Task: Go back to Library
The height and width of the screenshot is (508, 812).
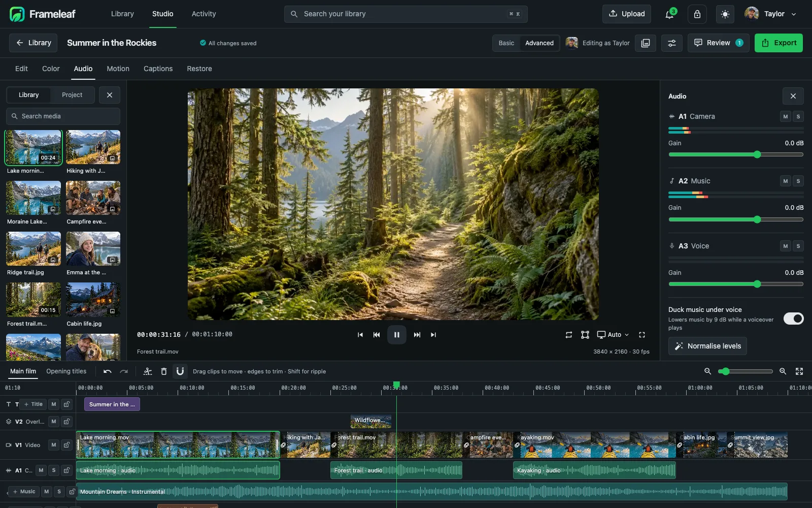Action: point(33,43)
